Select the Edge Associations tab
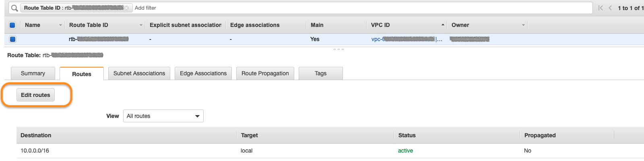Image resolution: width=644 pixels, height=161 pixels. coord(203,73)
